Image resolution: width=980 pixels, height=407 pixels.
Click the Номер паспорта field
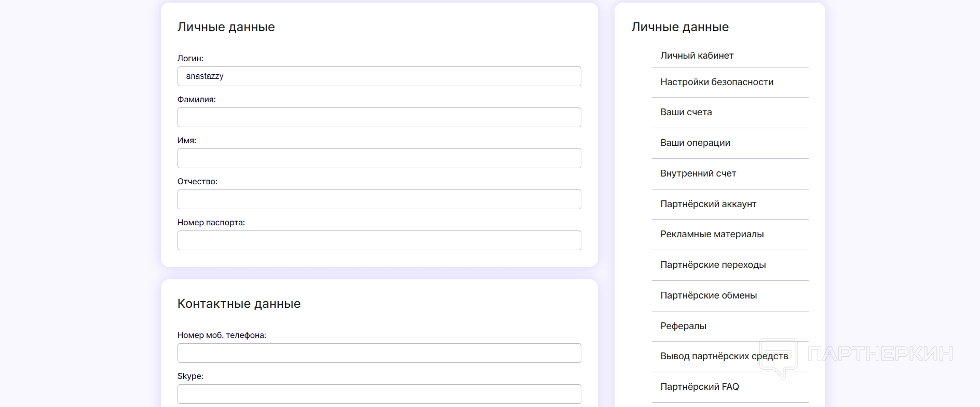(379, 240)
